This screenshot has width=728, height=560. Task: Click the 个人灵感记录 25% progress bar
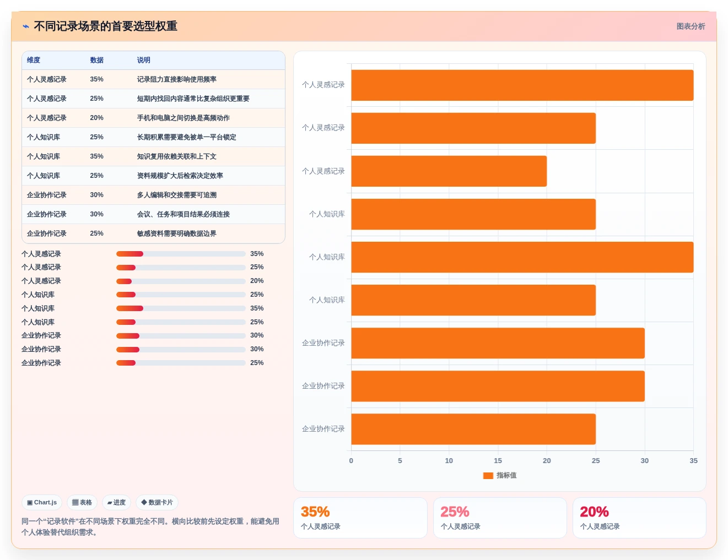click(x=181, y=268)
